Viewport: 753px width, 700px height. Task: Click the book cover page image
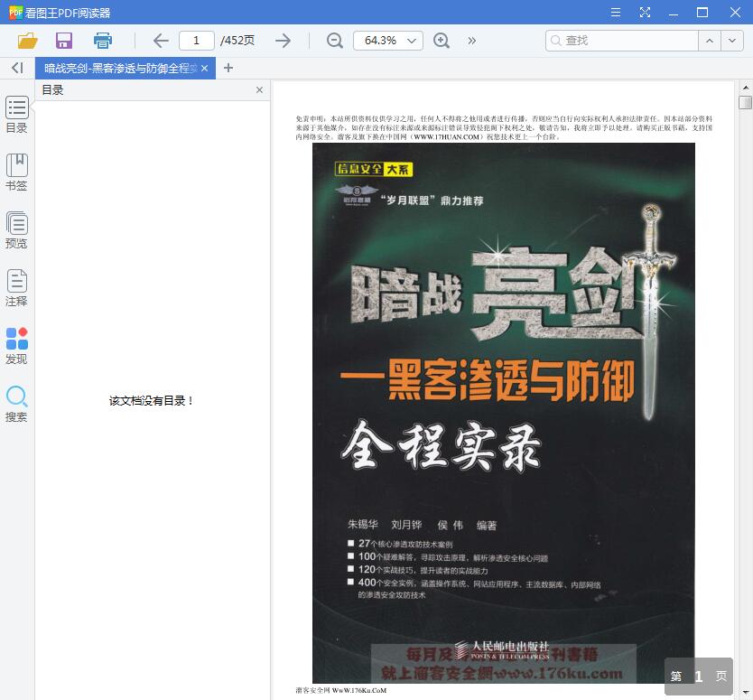tap(503, 413)
